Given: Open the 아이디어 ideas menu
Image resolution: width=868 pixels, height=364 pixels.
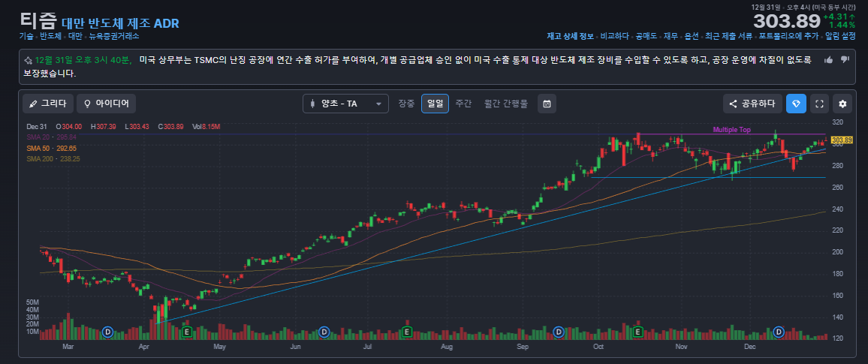Looking at the screenshot, I should (107, 104).
